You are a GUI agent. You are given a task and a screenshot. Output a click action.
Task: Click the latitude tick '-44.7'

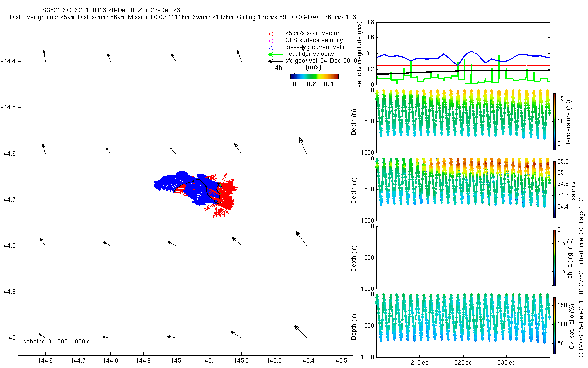8,200
